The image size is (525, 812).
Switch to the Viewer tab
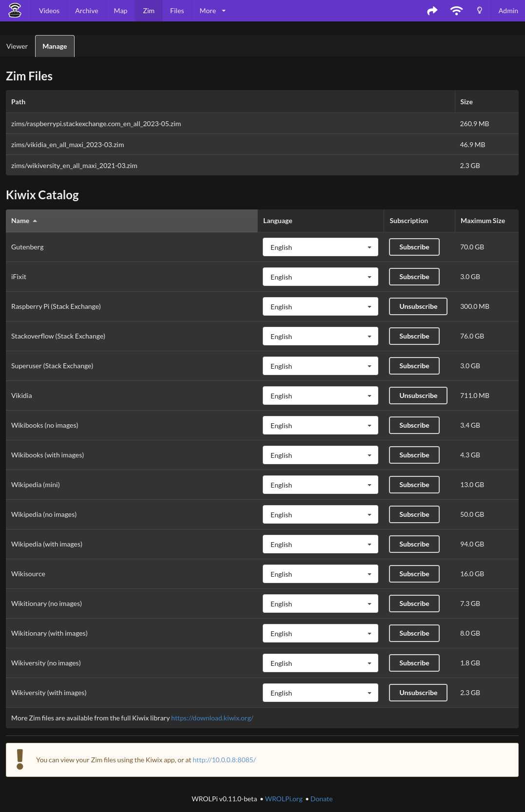[17, 46]
